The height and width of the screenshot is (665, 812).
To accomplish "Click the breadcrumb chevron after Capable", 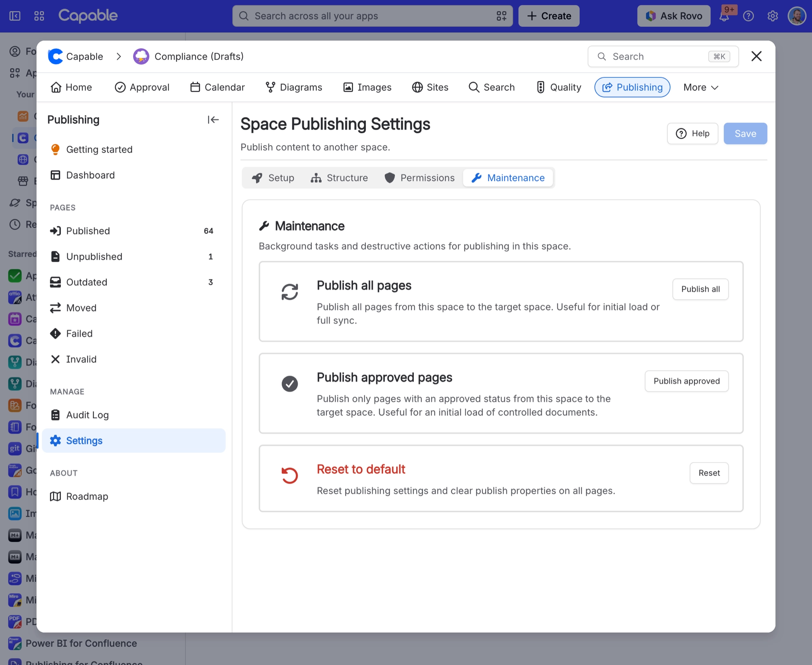I will [x=119, y=56].
